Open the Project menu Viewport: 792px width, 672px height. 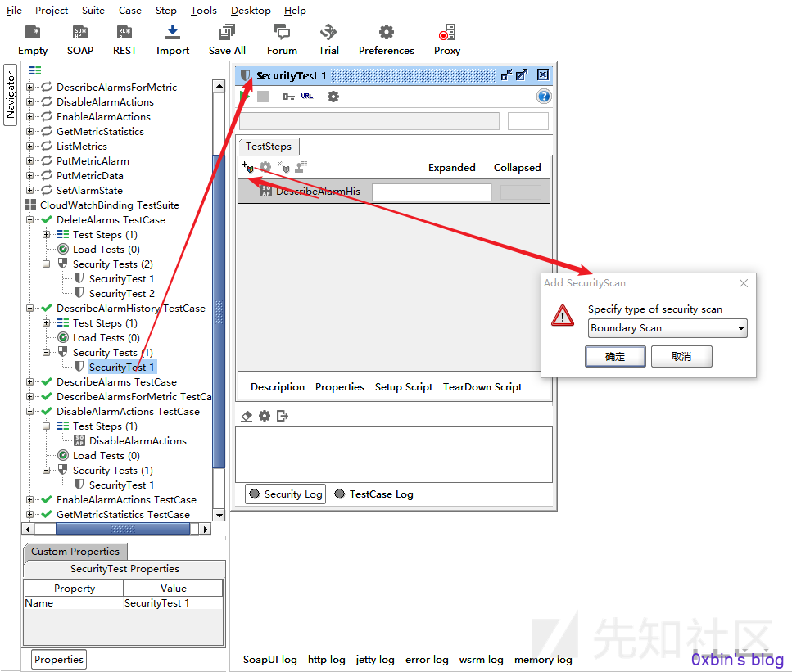click(52, 10)
